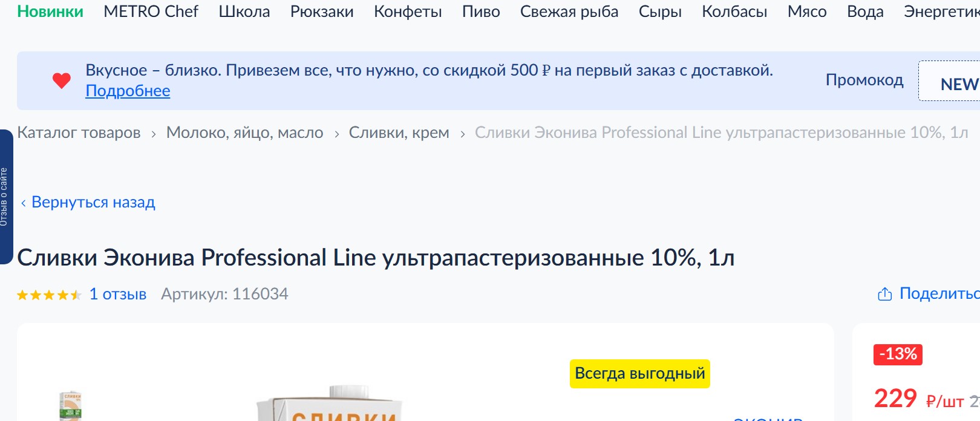Open the Вода category
Viewport: 980px width, 421px height.
coord(865,11)
